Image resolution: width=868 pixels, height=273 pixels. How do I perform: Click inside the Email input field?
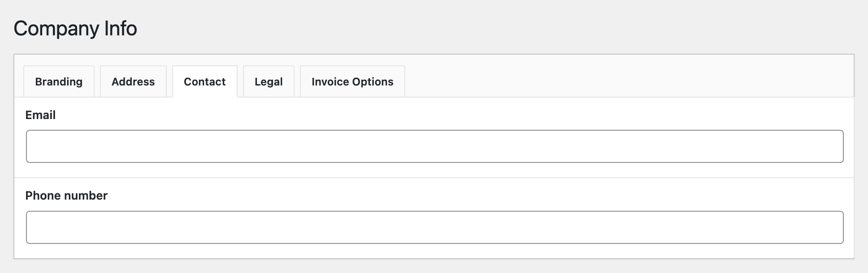pyautogui.click(x=435, y=146)
